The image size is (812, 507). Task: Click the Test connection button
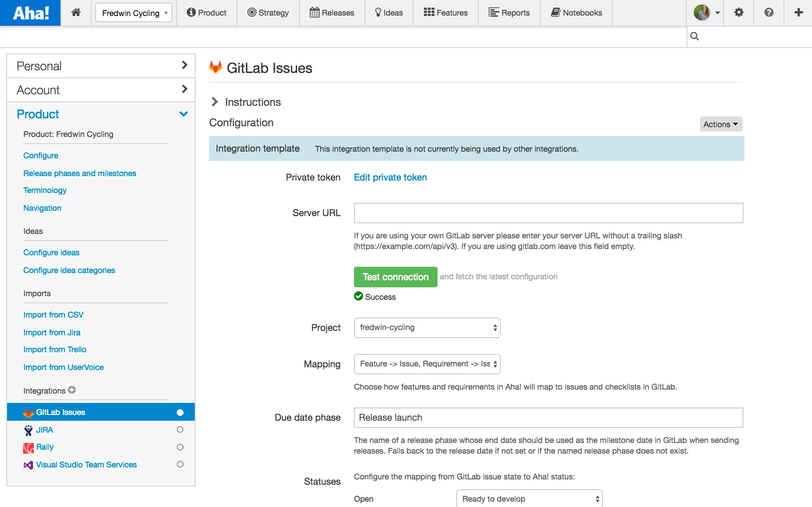pos(396,277)
